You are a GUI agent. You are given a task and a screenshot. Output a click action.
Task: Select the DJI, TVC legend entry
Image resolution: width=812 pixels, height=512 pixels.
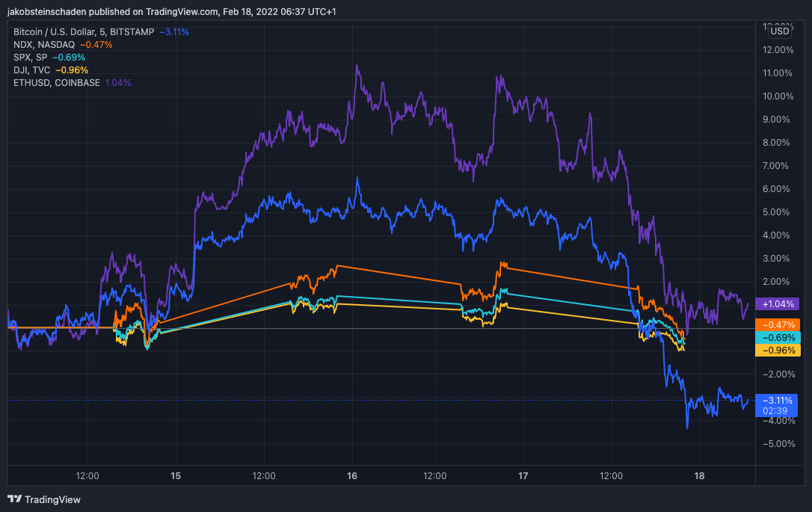coord(31,70)
